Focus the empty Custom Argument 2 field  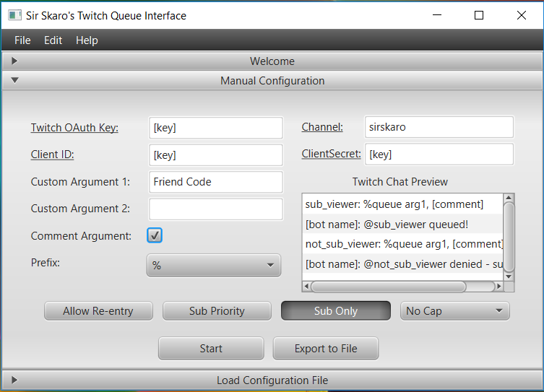tap(216, 209)
